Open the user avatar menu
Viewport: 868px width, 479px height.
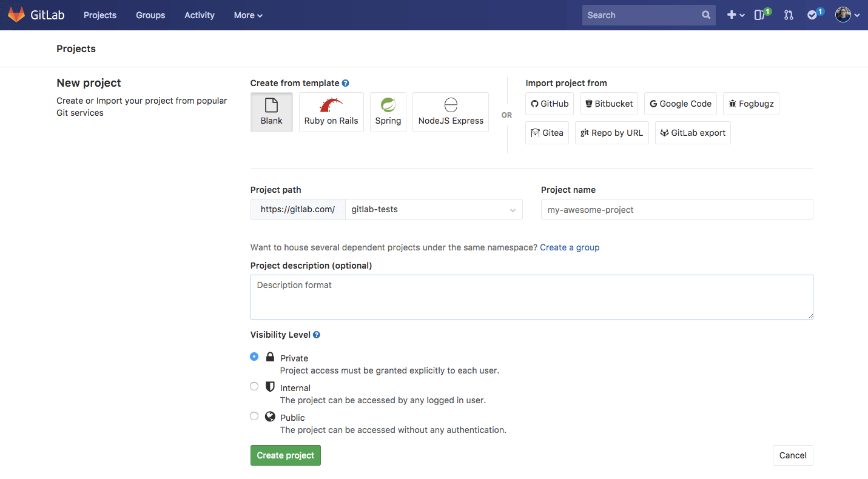coord(847,15)
